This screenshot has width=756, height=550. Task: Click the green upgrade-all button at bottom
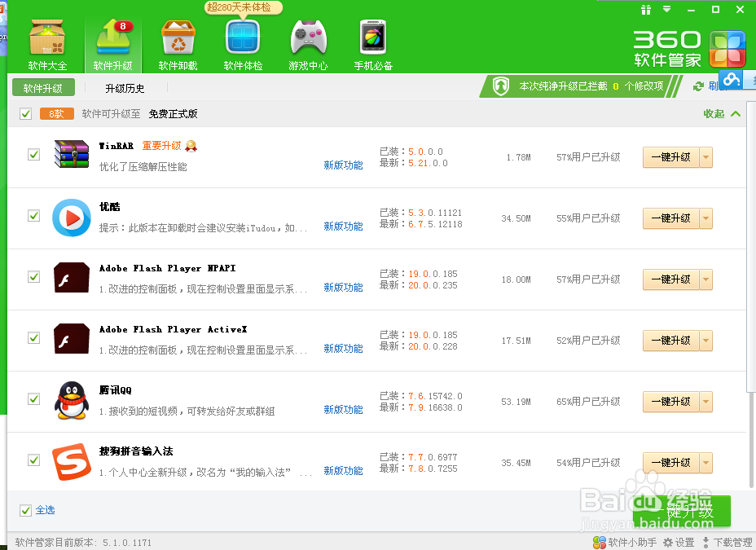coord(682,511)
